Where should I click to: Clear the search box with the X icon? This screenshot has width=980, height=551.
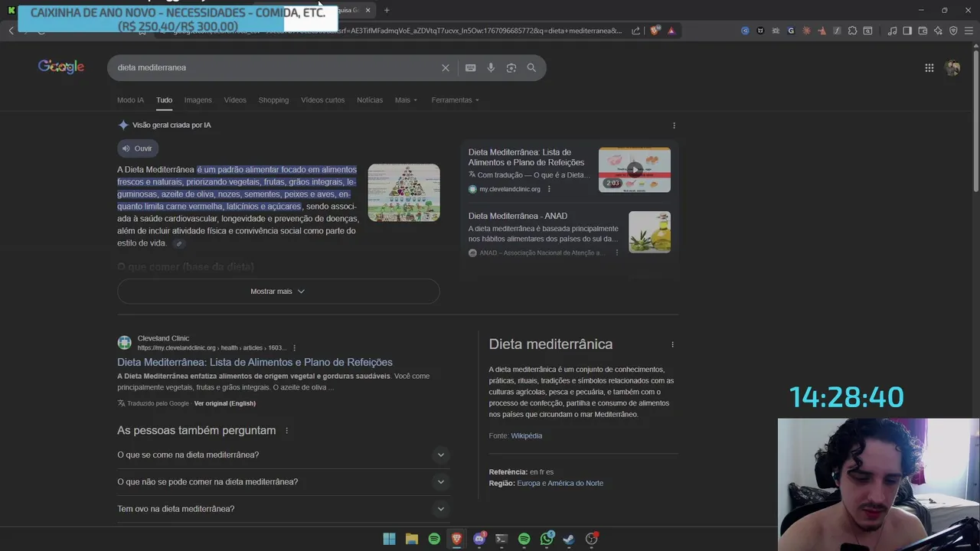446,67
